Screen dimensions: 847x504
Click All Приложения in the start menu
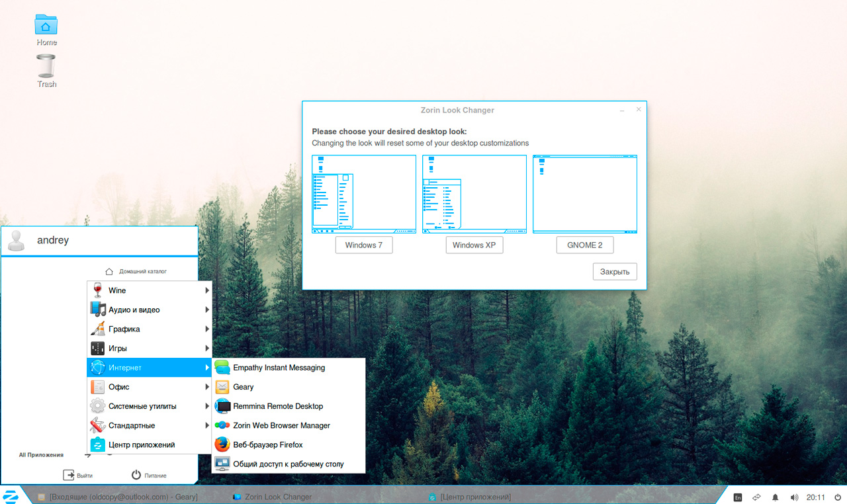[41, 455]
